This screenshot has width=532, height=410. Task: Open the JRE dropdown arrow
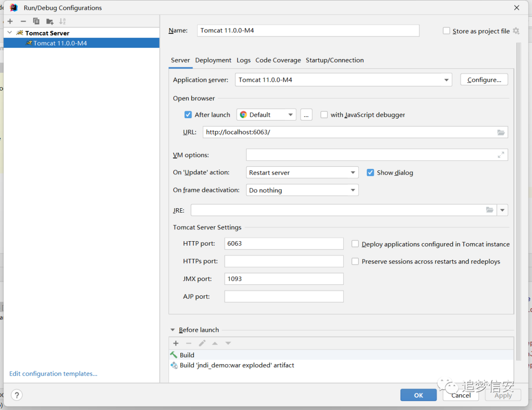502,210
